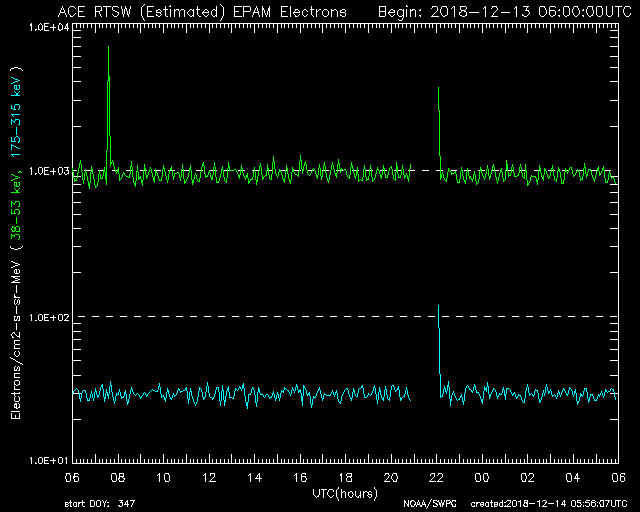Viewport: 640px width, 512px height.
Task: Click the 00 hour tick label
Action: [482, 477]
